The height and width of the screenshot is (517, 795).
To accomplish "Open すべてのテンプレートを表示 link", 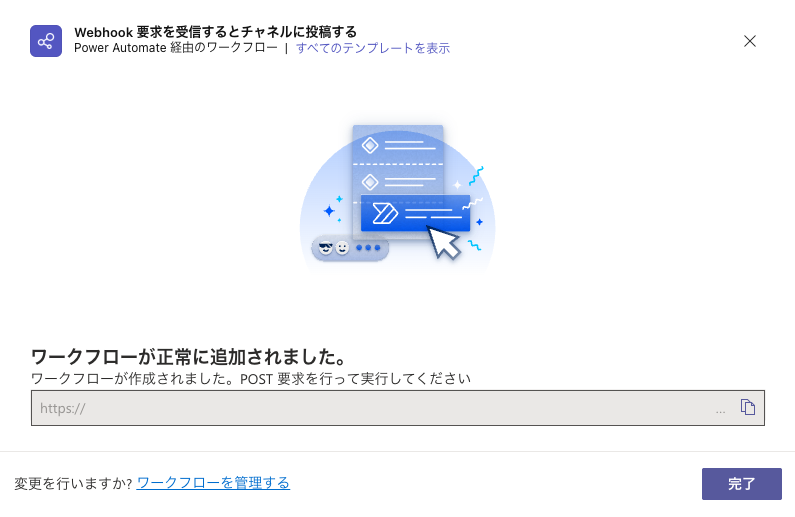I will [373, 48].
